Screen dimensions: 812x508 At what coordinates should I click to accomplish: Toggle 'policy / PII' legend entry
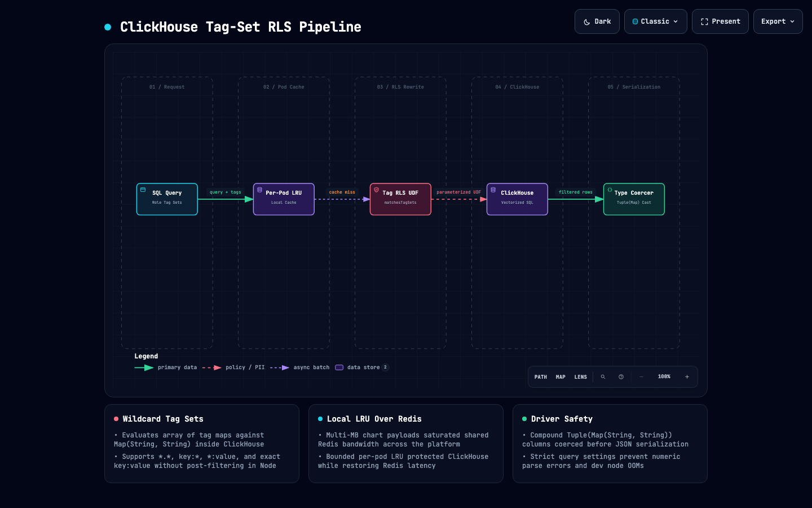coord(233,367)
